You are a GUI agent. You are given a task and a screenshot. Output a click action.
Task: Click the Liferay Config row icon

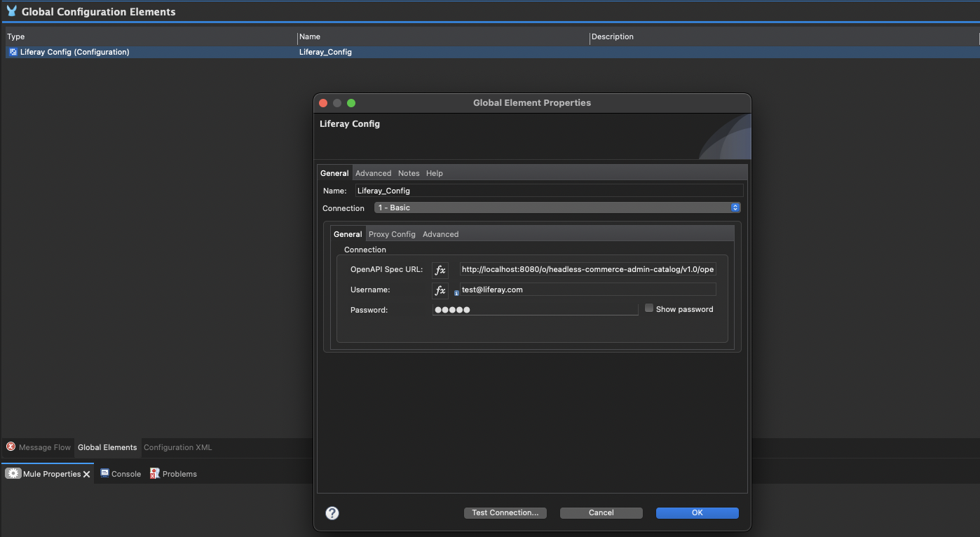tap(13, 52)
